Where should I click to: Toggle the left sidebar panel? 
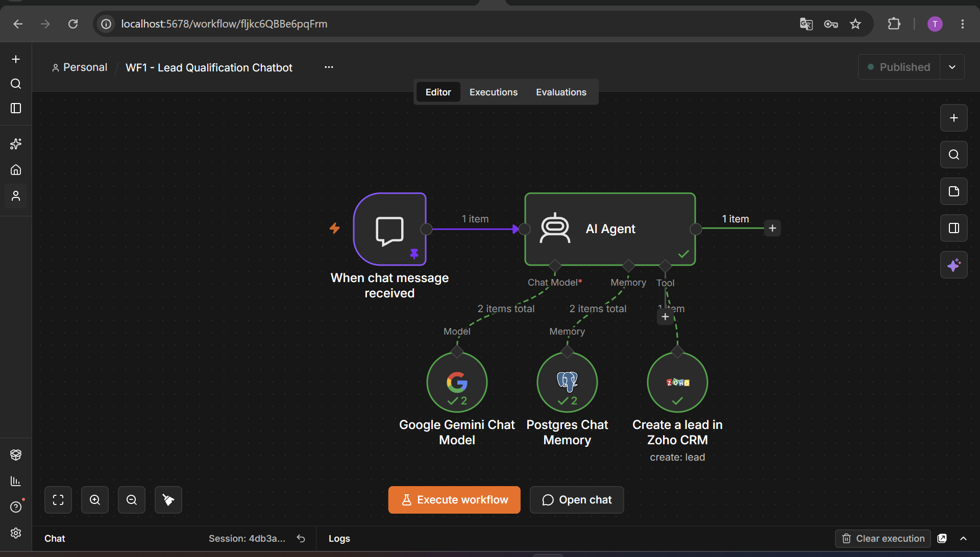pyautogui.click(x=16, y=108)
